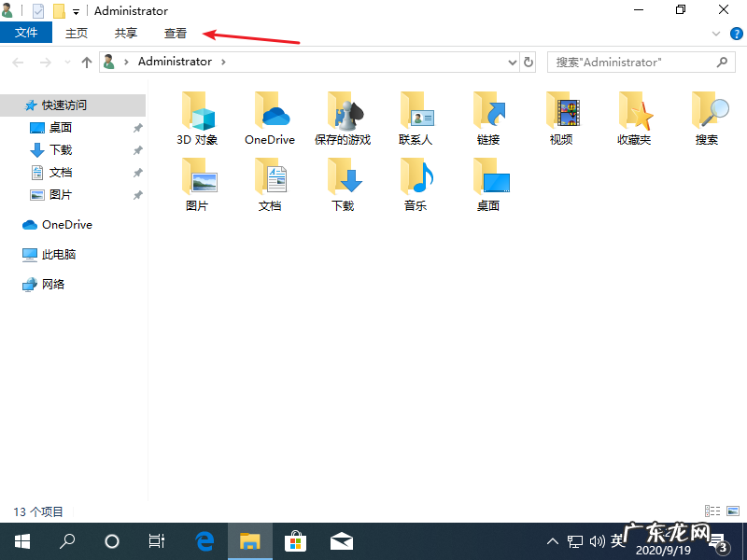Viewport: 747px width, 560px height.
Task: Open Microsoft Store from the taskbar
Action: pyautogui.click(x=295, y=541)
